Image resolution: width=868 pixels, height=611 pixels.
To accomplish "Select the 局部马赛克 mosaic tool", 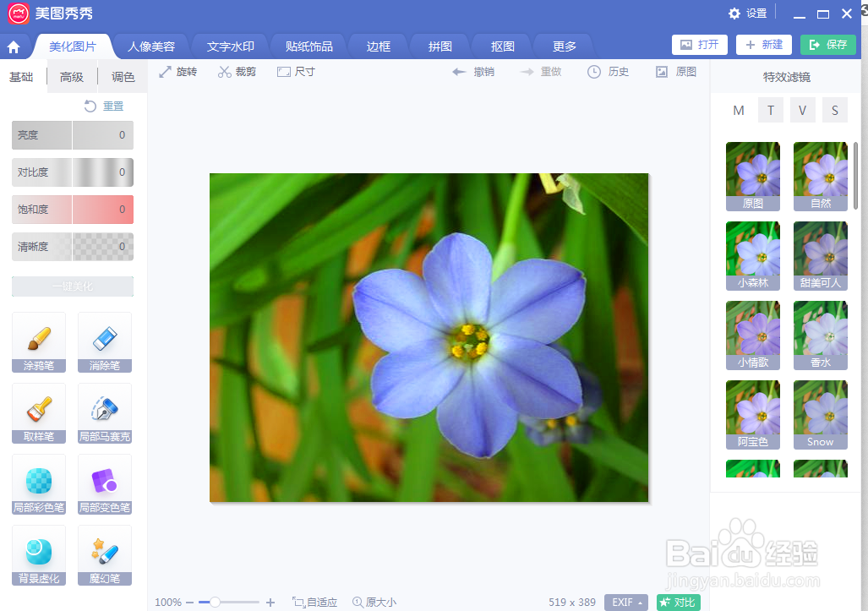I will point(105,413).
